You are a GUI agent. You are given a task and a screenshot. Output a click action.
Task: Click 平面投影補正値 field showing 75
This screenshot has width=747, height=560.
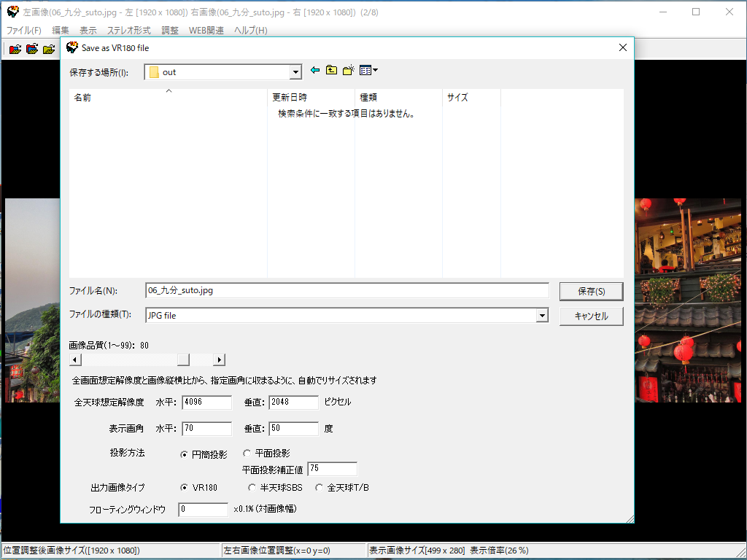(333, 469)
